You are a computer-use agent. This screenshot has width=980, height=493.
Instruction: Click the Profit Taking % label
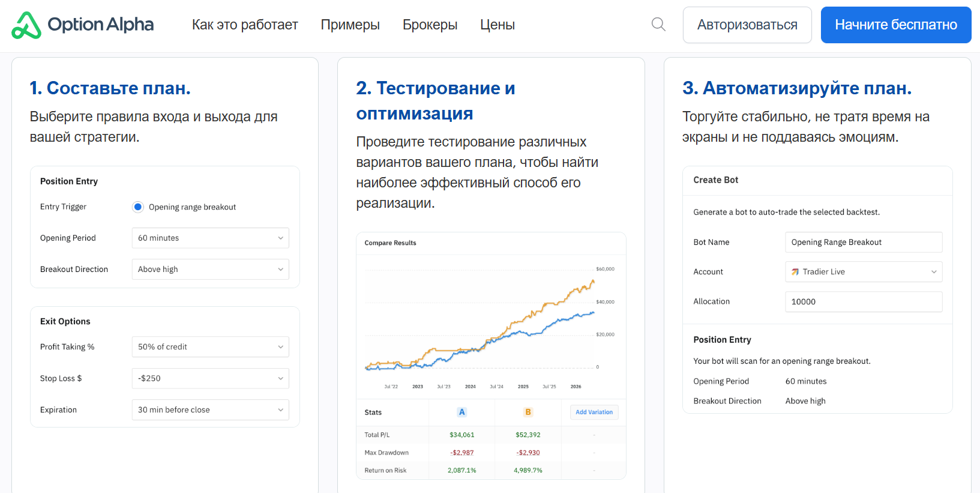(x=67, y=347)
